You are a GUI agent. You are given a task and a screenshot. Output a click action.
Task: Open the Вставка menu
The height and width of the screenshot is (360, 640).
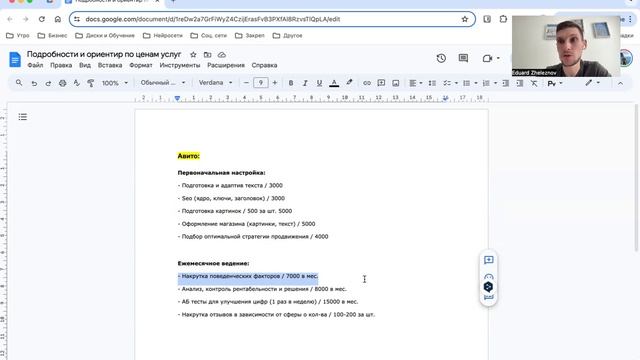click(x=110, y=65)
